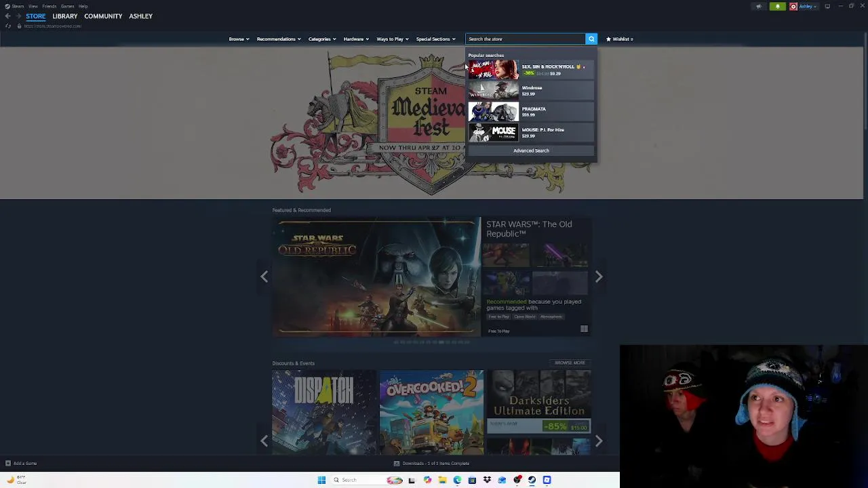Switch to the COMMUNITY tab
The height and width of the screenshot is (488, 868).
click(x=103, y=16)
